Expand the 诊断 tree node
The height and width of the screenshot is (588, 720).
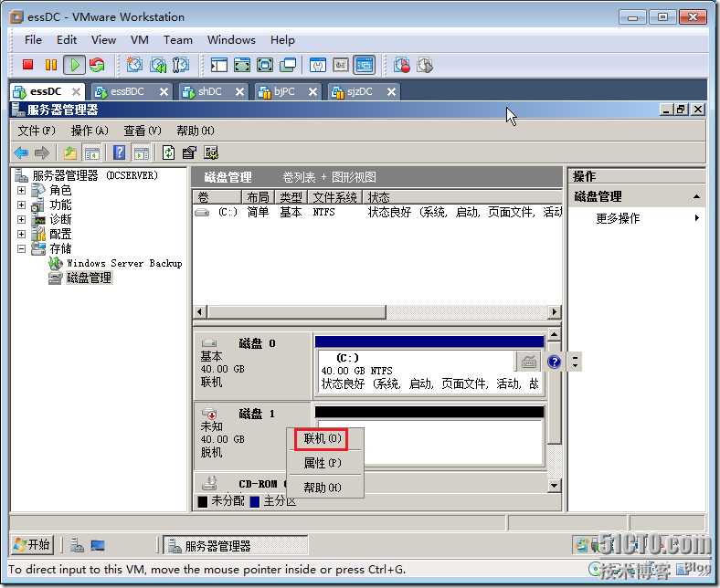tap(21, 219)
